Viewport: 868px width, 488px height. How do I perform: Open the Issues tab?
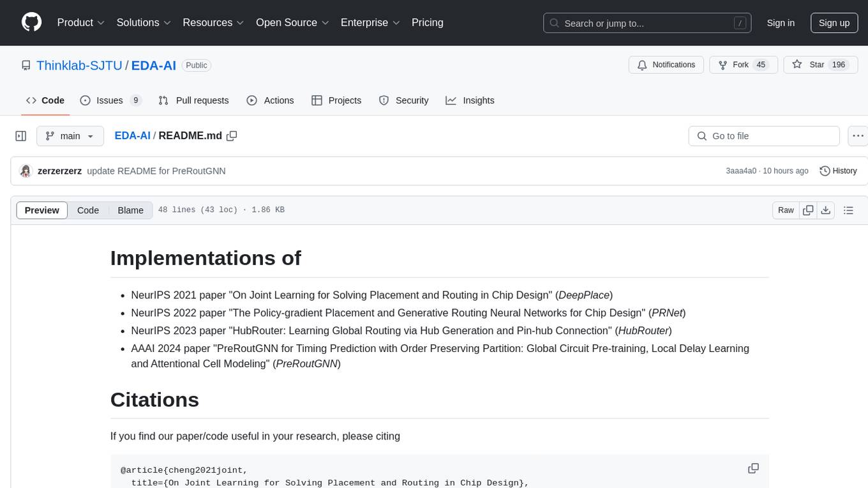111,100
